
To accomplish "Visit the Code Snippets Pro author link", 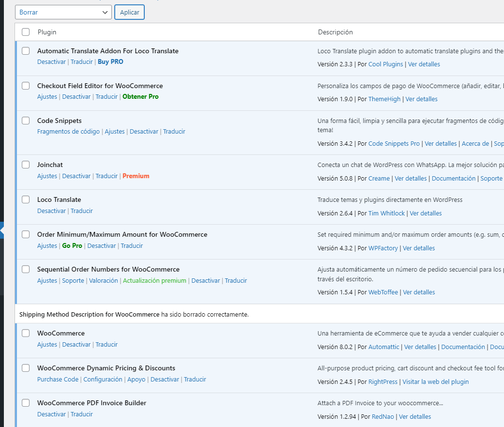I will 394,144.
